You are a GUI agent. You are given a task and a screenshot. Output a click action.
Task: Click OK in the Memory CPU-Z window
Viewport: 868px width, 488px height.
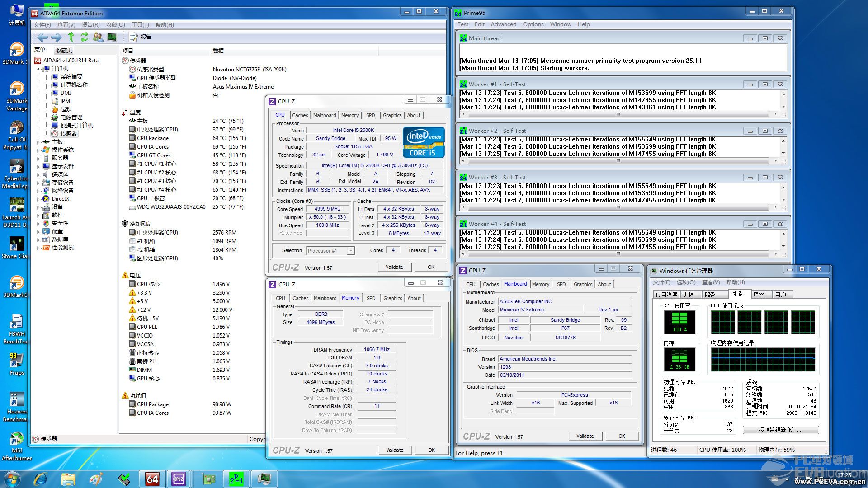pos(431,450)
